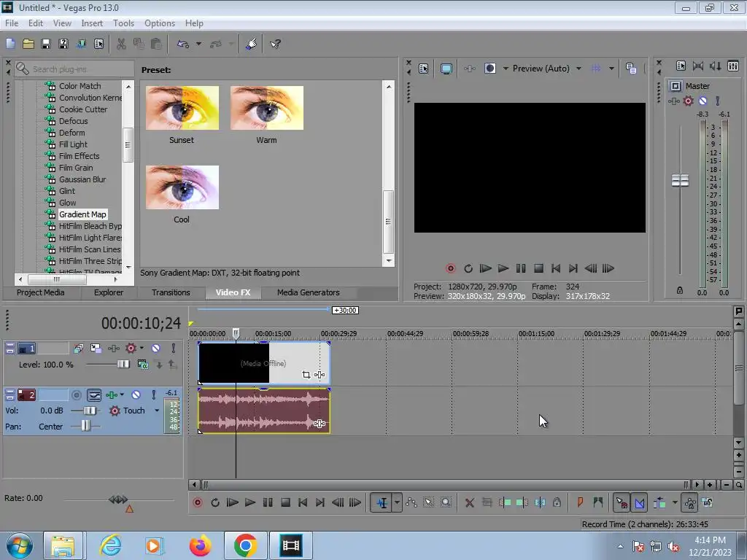Lock the event with the padlock icon
The width and height of the screenshot is (747, 560).
point(557,502)
